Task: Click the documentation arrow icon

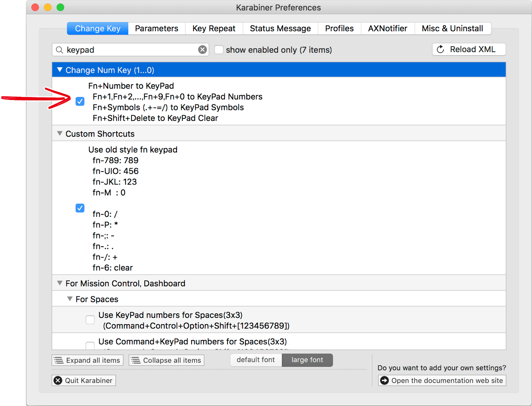Action: 385,380
